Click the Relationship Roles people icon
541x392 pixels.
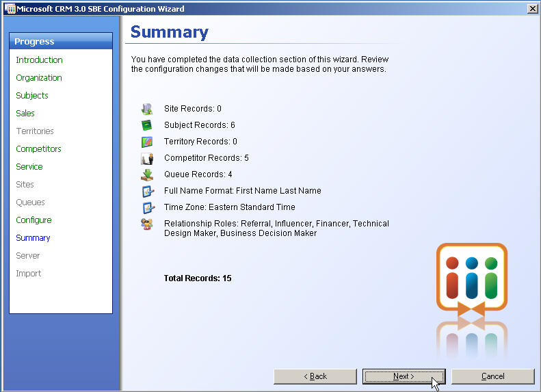pyautogui.click(x=147, y=224)
